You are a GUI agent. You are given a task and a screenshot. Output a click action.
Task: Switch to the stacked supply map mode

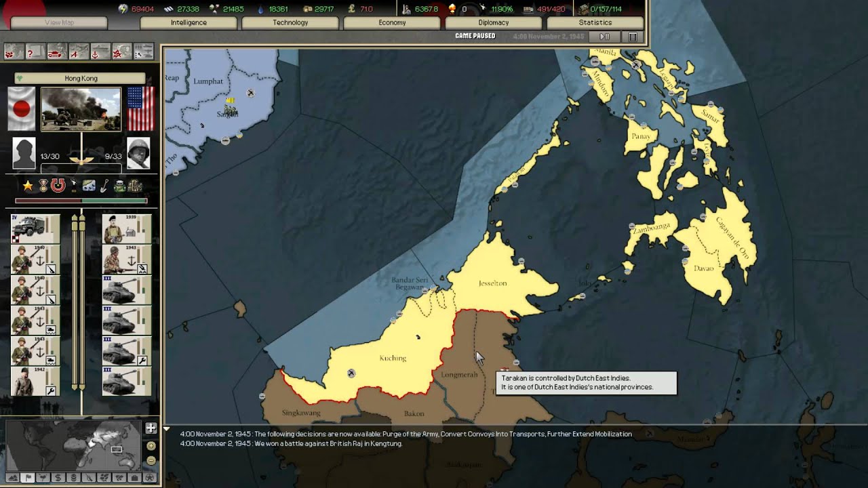73,478
